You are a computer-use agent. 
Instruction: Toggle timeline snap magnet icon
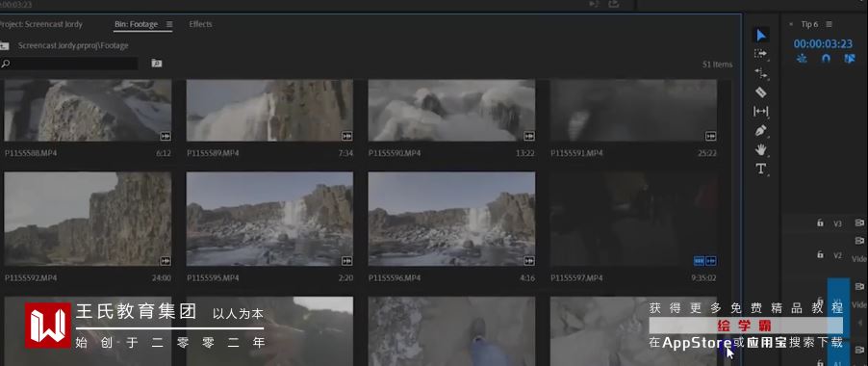(x=826, y=58)
